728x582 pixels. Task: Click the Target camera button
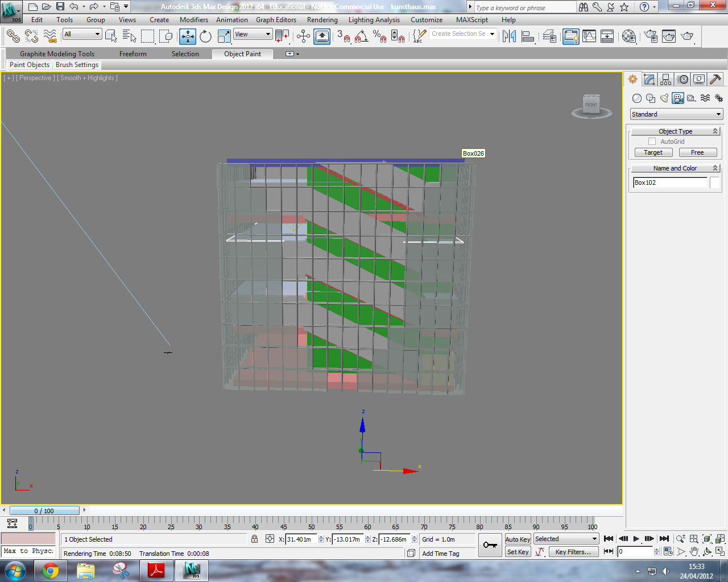pos(653,152)
